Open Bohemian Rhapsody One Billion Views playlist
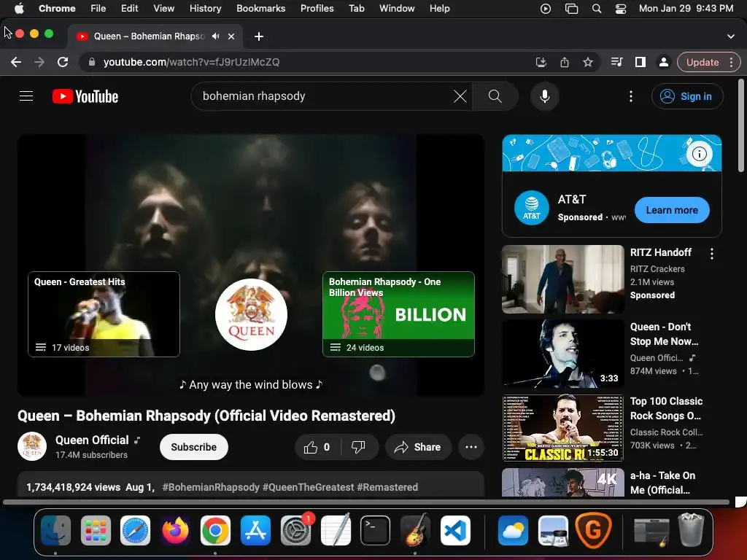 point(398,314)
